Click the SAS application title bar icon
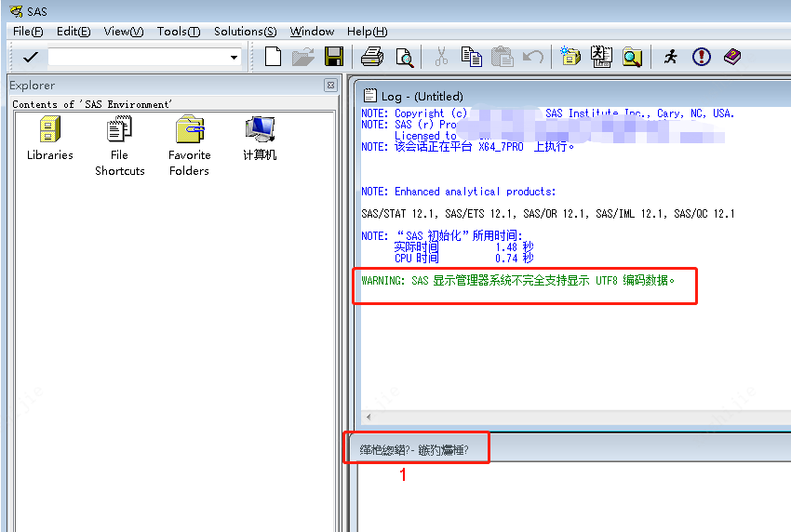Image resolution: width=791 pixels, height=532 pixels. click(16, 10)
